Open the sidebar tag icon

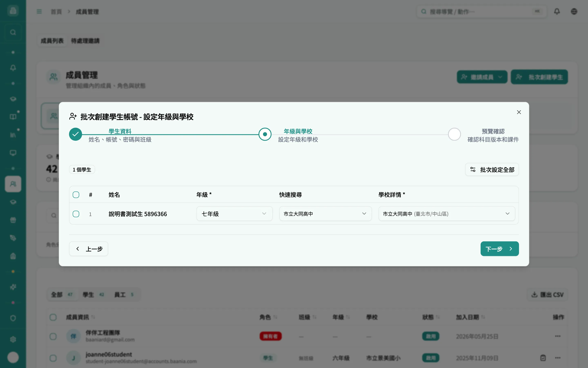pos(13,238)
